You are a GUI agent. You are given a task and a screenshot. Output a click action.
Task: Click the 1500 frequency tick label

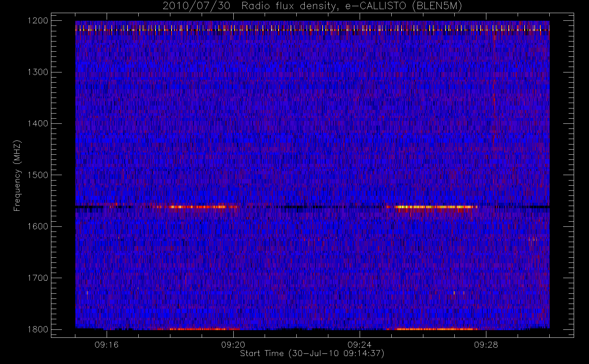click(38, 175)
